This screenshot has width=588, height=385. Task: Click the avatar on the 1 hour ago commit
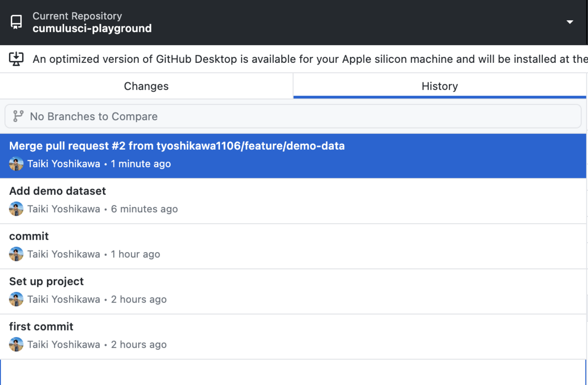pyautogui.click(x=16, y=254)
